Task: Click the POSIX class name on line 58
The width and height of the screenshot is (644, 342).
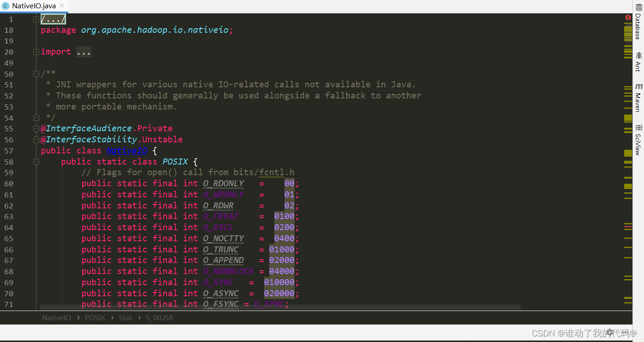Action: tap(175, 162)
